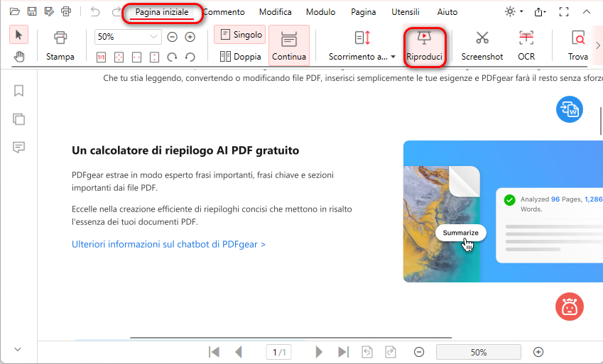This screenshot has width=603, height=364.
Task: Click the Stampa print button
Action: [60, 45]
